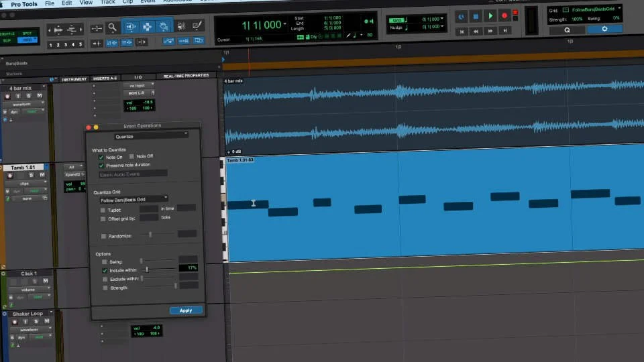Click Include within slider handle
The height and width of the screenshot is (362, 644).
click(147, 269)
